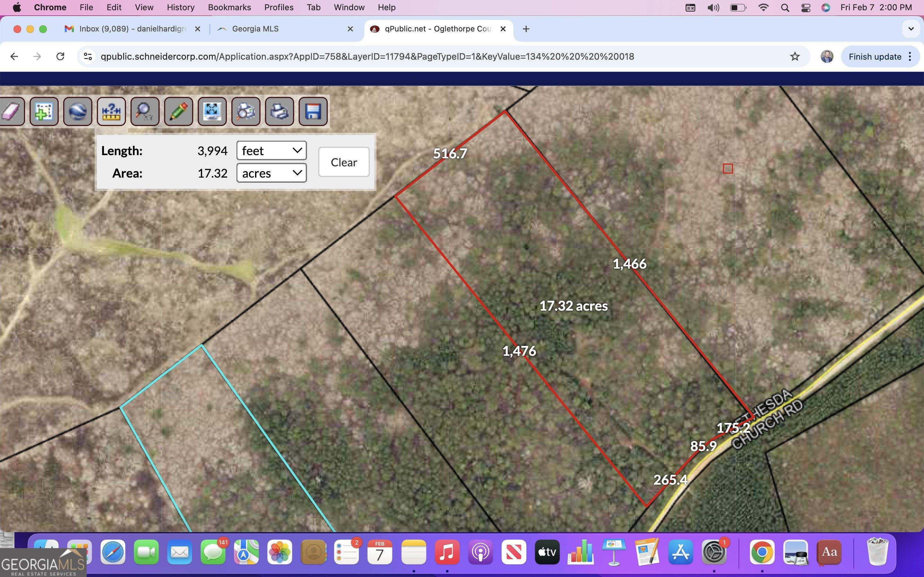Screen dimensions: 924x577
Task: Bookmark this page with the star icon
Action: pyautogui.click(x=795, y=56)
